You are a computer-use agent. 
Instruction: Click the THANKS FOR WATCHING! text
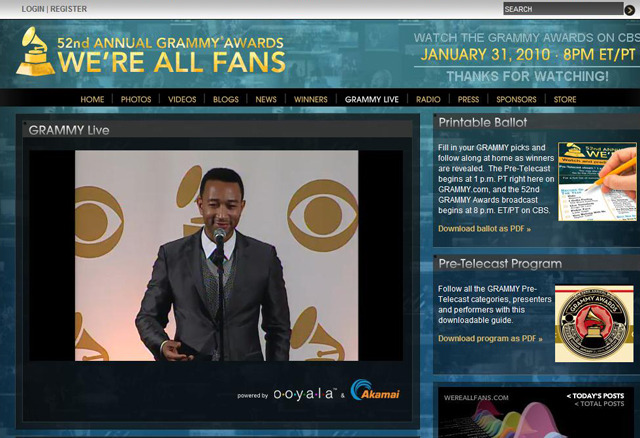pos(527,76)
